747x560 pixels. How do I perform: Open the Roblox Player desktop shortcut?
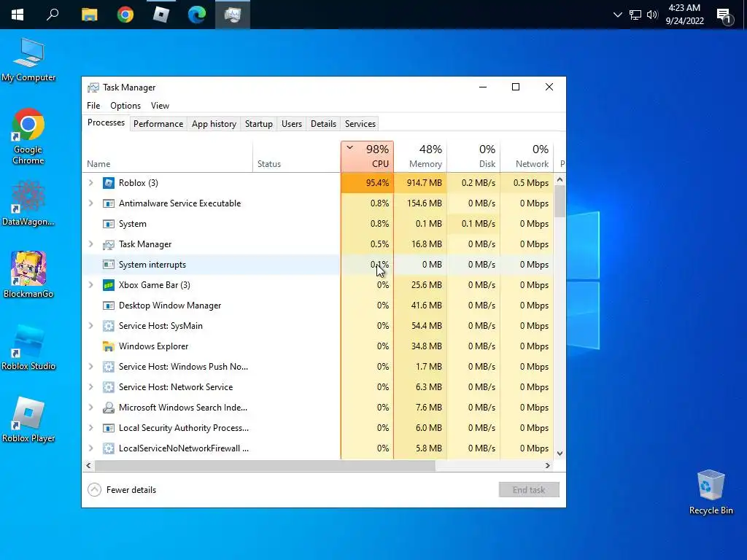click(x=28, y=420)
